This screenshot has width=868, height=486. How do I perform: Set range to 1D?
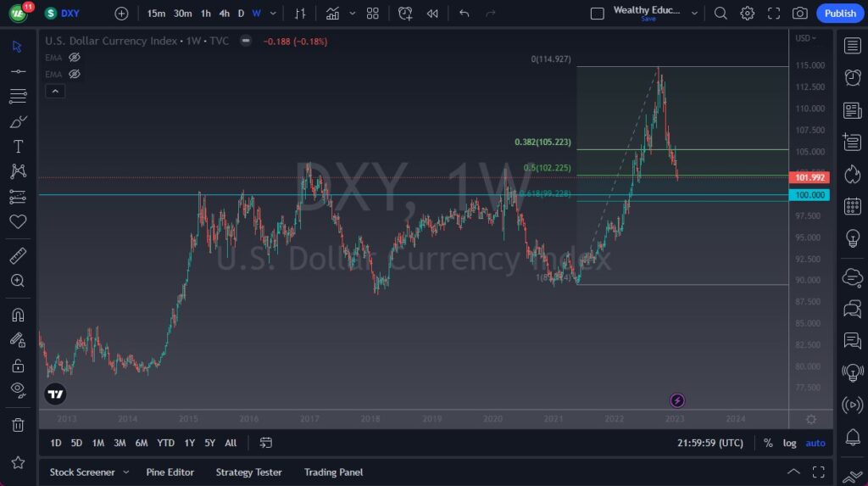pos(56,443)
